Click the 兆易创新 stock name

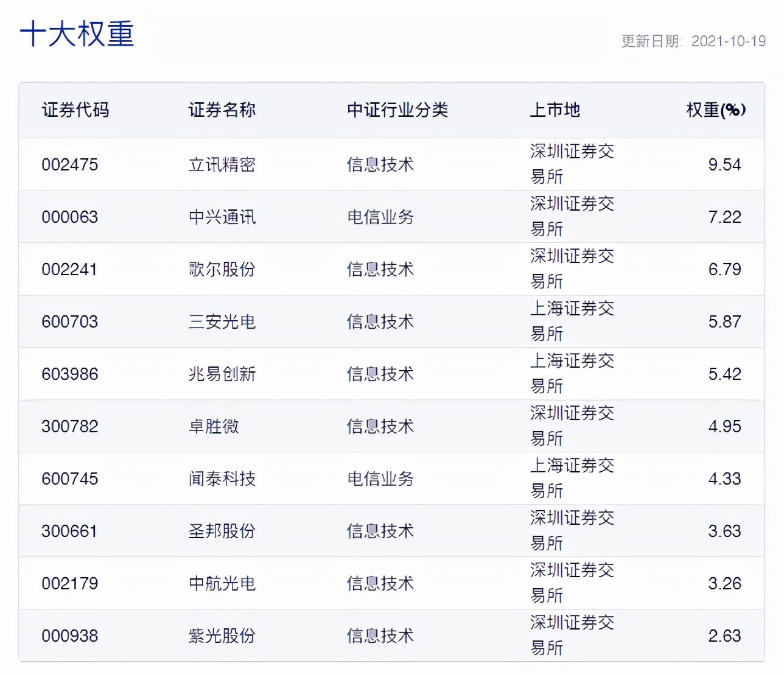tap(222, 374)
